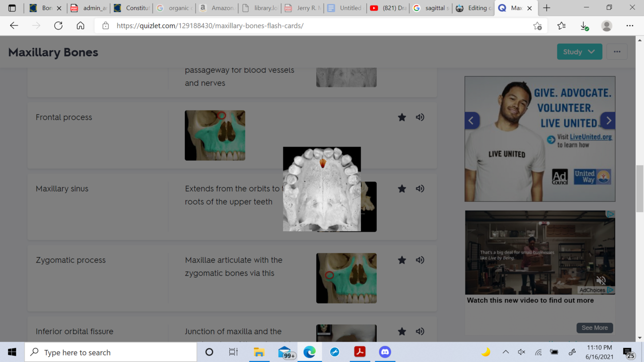Image resolution: width=644 pixels, height=362 pixels.
Task: View site lock information
Action: click(105, 26)
